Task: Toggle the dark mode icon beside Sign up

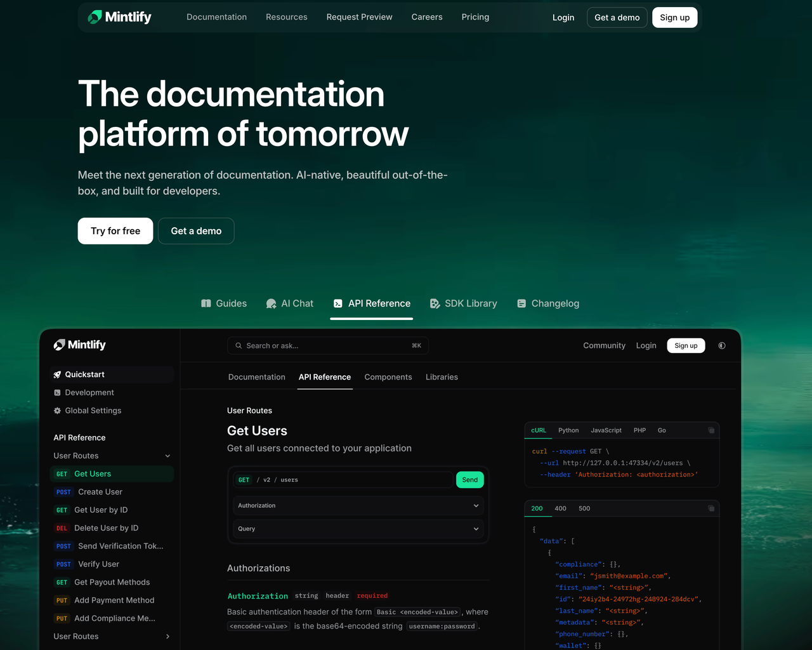Action: [722, 346]
